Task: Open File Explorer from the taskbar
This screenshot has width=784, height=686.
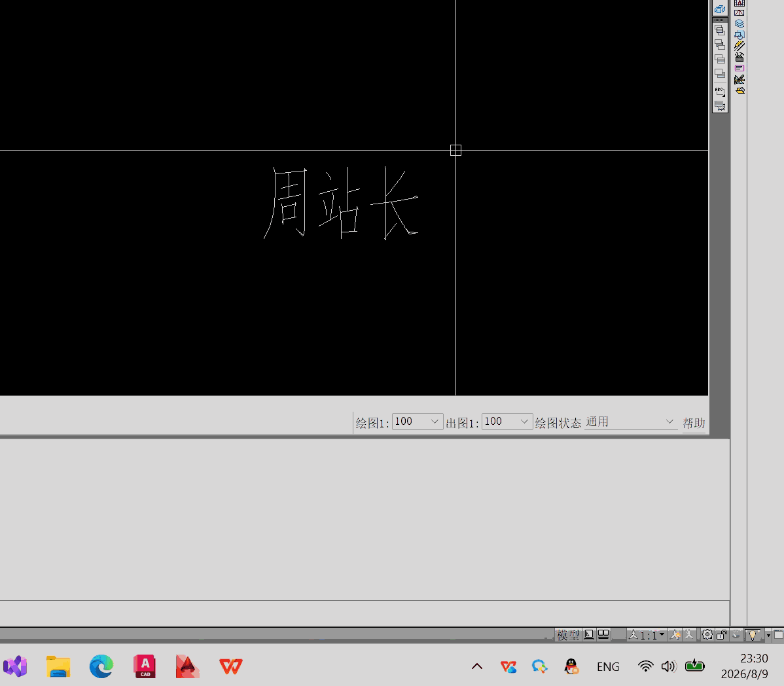Action: click(58, 666)
